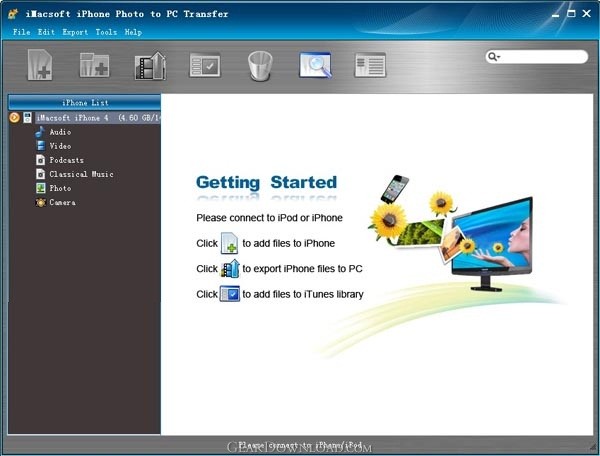
Task: Open the File menu
Action: pyautogui.click(x=21, y=32)
